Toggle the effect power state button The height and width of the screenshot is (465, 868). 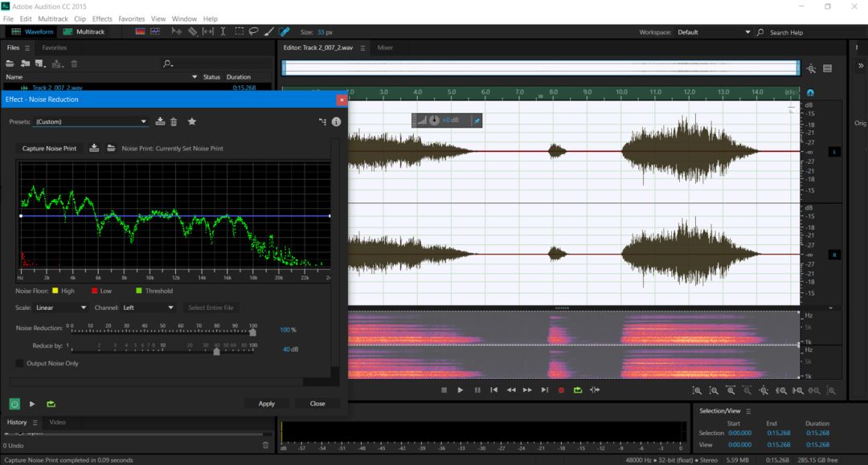14,404
